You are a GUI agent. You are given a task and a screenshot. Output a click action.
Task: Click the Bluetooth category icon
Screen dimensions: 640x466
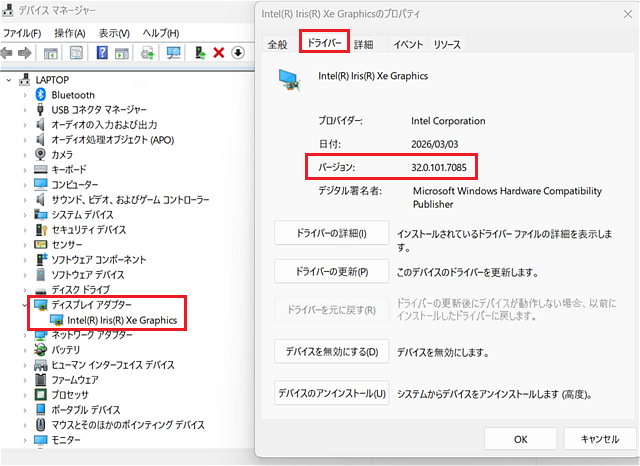(x=40, y=95)
